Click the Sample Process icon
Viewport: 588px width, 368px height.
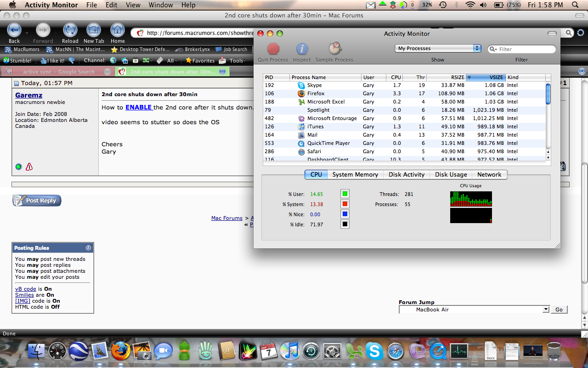pos(334,48)
